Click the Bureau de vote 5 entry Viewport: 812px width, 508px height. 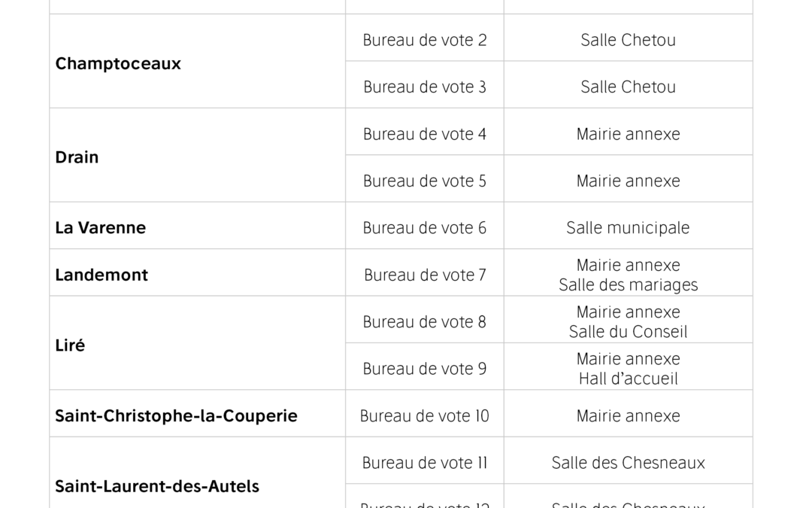coord(425,181)
